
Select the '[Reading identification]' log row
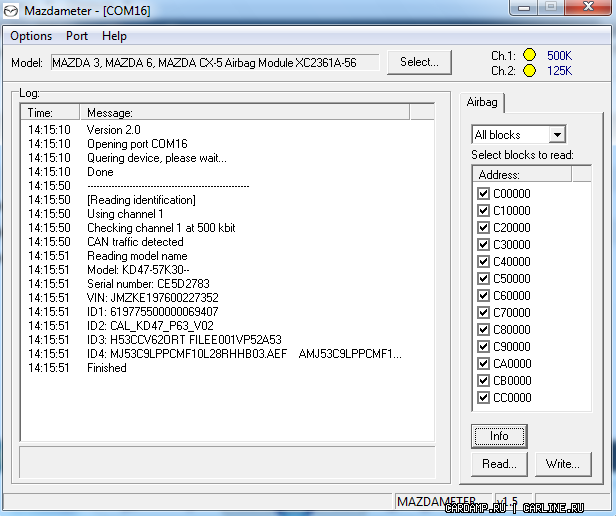click(227, 200)
